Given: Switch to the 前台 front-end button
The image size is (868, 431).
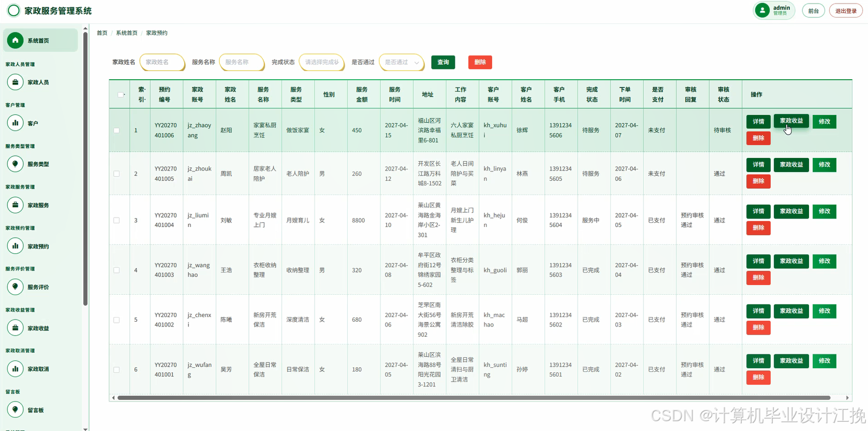Looking at the screenshot, I should point(814,11).
